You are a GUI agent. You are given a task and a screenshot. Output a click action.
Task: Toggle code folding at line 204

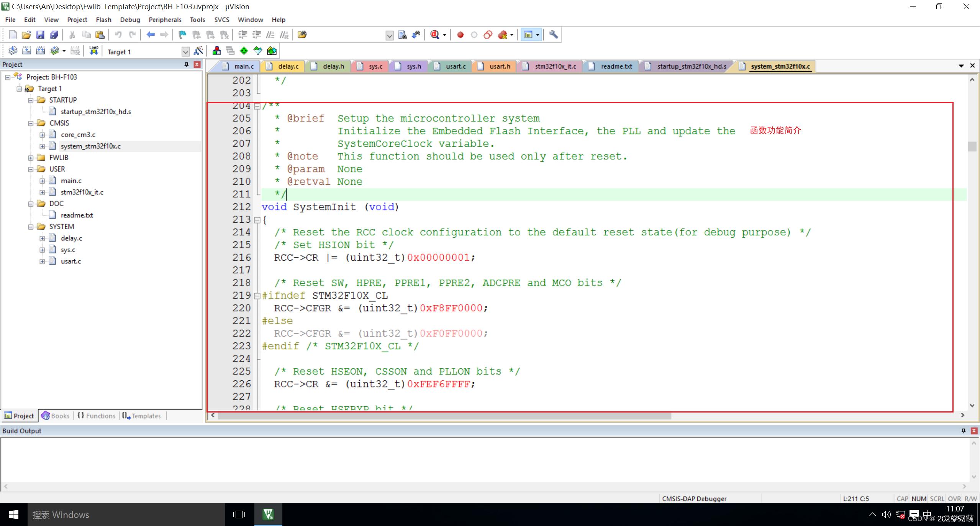[x=257, y=106]
